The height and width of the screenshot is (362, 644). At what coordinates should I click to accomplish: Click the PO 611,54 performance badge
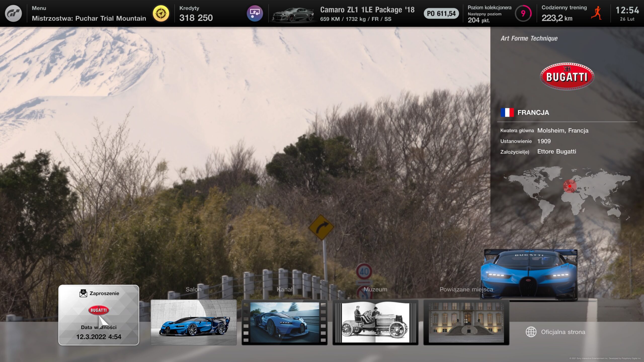pyautogui.click(x=441, y=14)
